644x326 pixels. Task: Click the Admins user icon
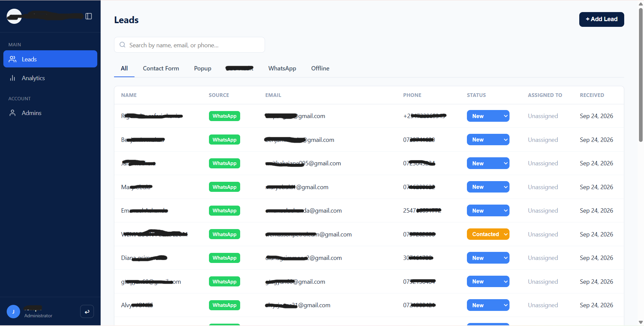(13, 113)
